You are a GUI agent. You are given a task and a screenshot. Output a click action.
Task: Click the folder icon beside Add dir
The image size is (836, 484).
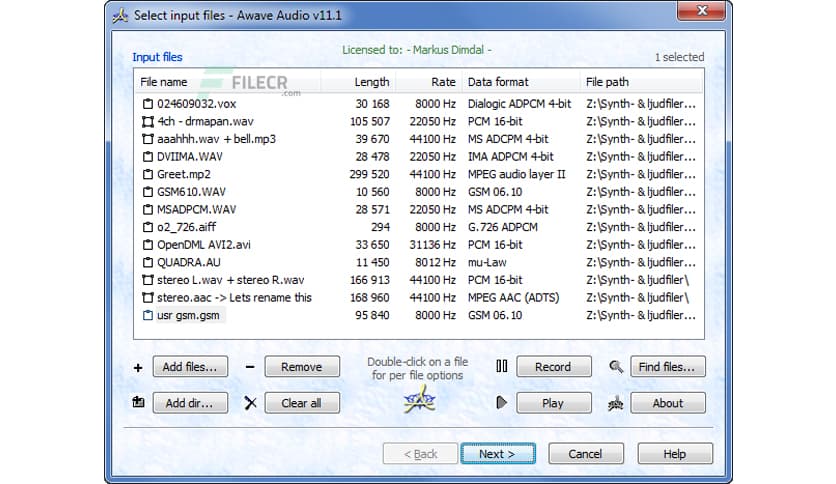pyautogui.click(x=138, y=402)
